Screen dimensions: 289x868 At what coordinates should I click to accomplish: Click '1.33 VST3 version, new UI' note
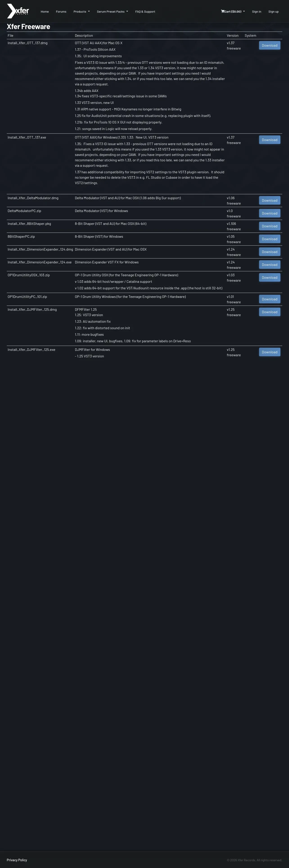(x=94, y=103)
